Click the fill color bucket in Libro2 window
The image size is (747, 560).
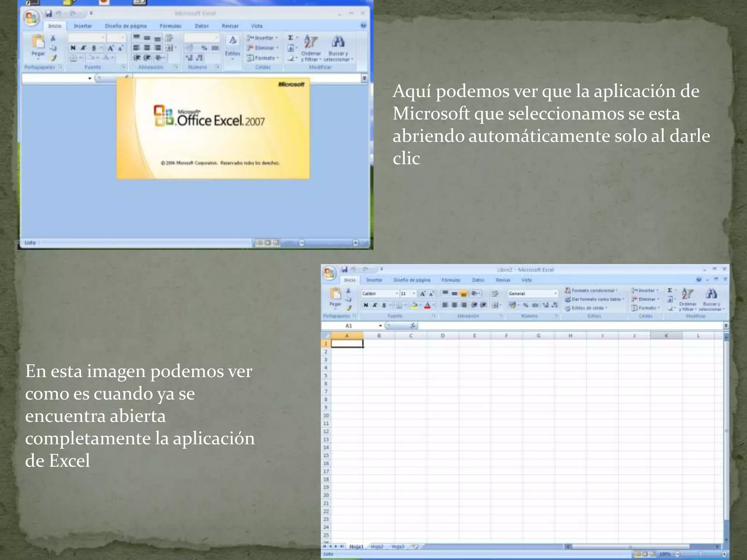(x=414, y=305)
